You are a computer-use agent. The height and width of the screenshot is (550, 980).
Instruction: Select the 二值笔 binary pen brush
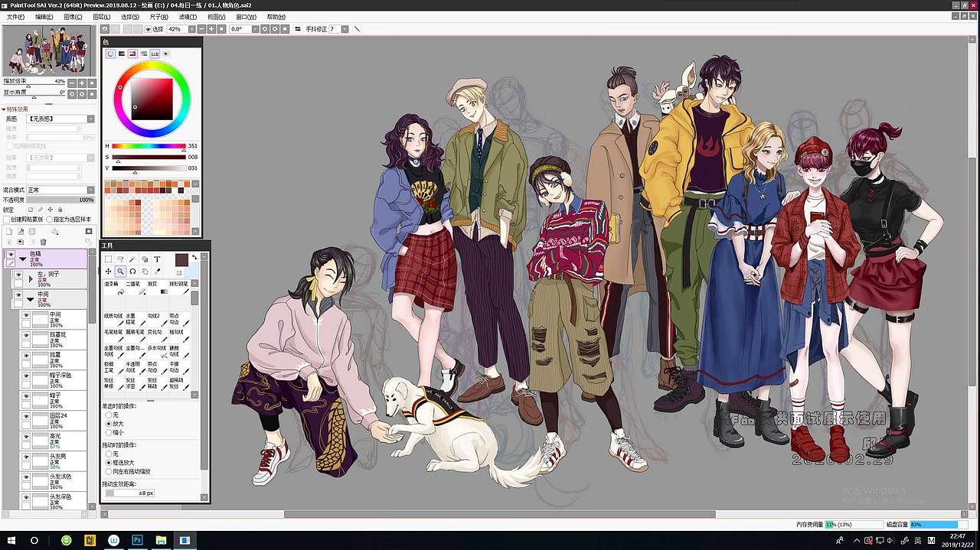tap(136, 288)
